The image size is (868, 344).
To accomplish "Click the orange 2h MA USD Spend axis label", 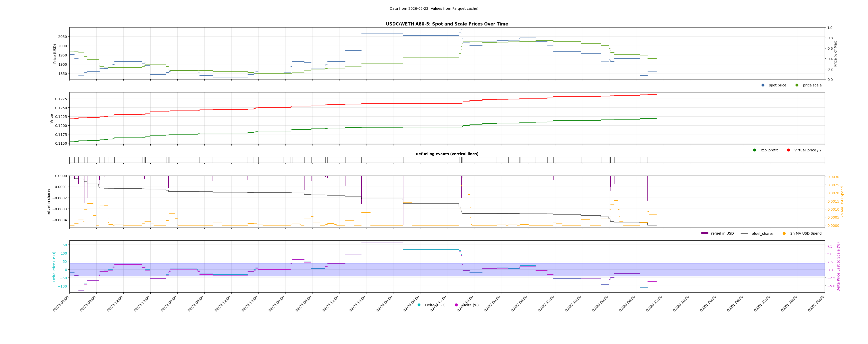I will coord(842,202).
